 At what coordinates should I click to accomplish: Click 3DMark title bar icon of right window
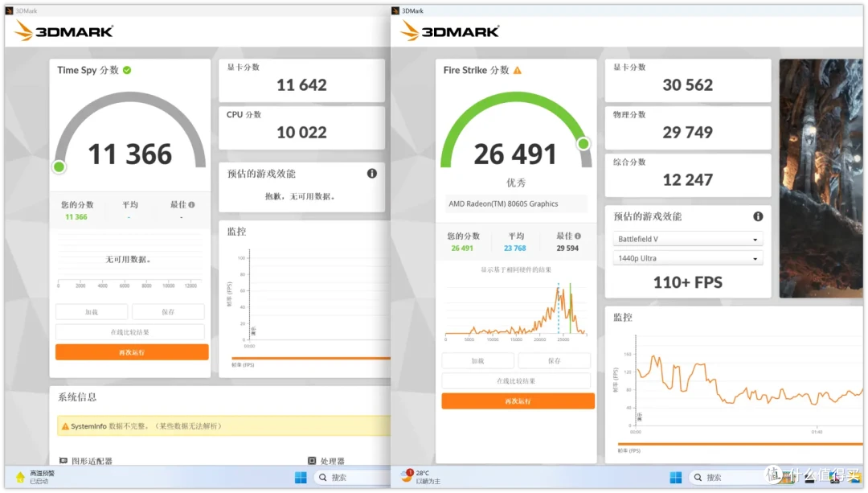[395, 10]
